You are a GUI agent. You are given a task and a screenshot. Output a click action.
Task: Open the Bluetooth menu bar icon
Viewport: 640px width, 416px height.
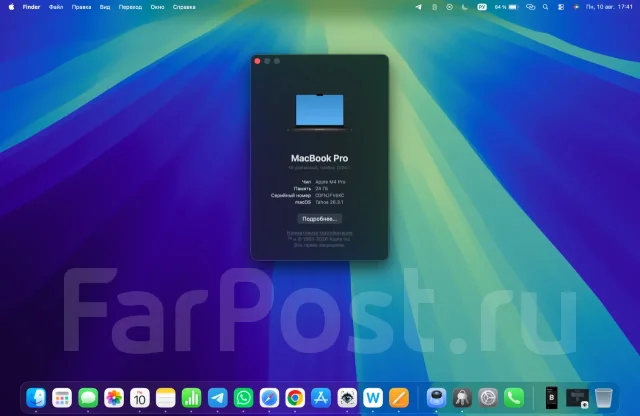click(x=434, y=7)
